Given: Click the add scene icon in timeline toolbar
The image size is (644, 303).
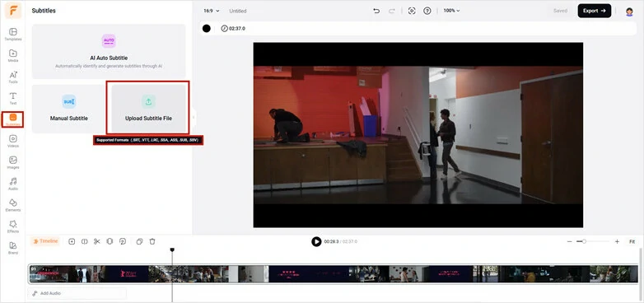Looking at the screenshot, I should click(x=72, y=241).
